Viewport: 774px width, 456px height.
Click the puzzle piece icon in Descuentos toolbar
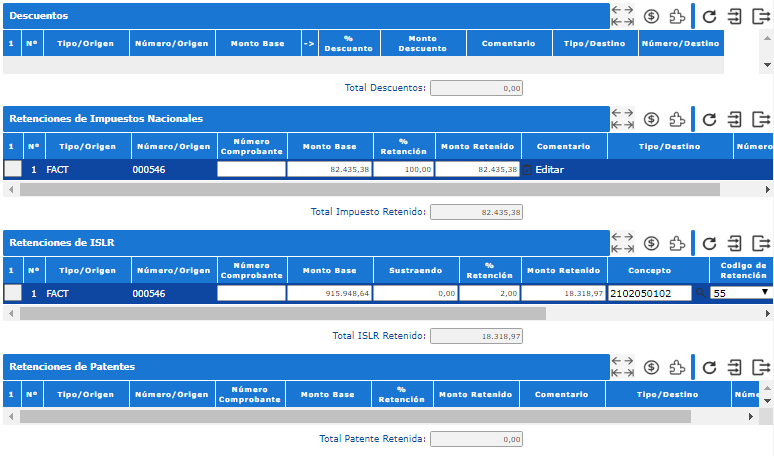(x=677, y=17)
